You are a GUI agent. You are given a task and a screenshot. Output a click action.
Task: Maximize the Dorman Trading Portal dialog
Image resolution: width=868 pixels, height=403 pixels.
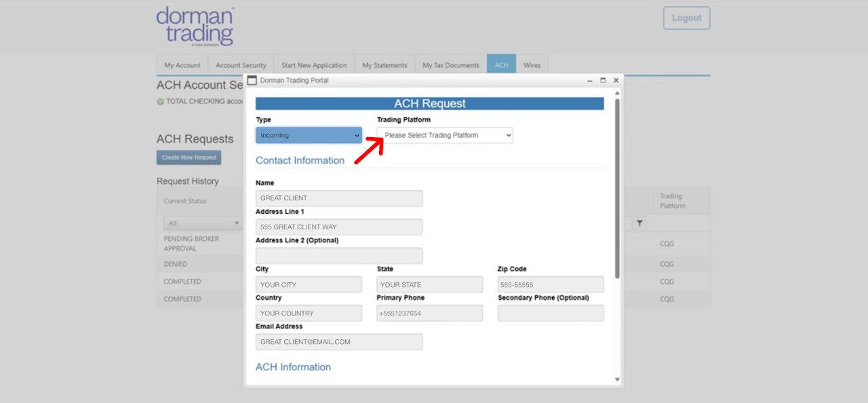603,80
